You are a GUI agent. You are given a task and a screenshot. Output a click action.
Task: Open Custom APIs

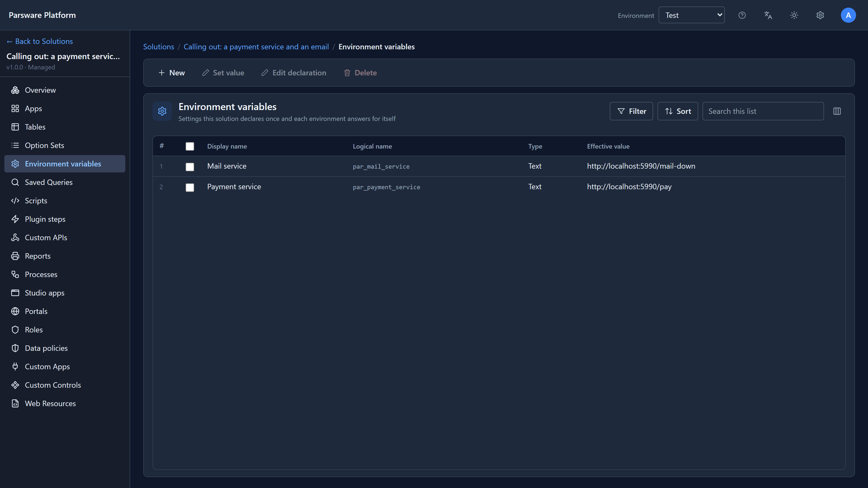pos(65,237)
